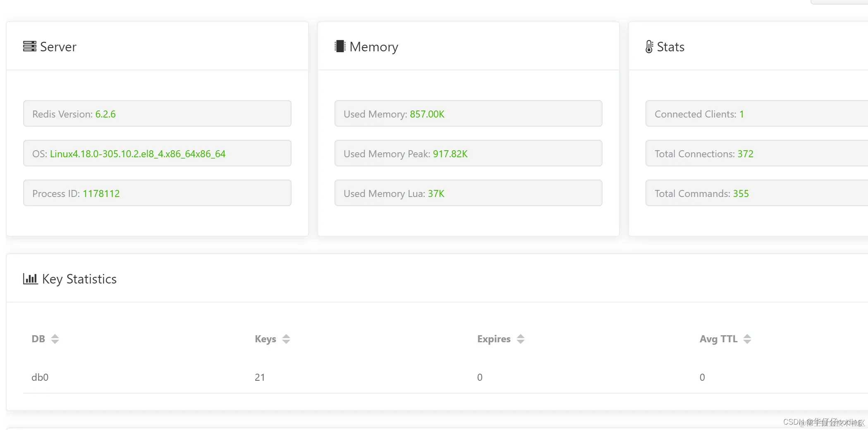Select the Used Memory Peak field
This screenshot has width=868, height=430.
click(x=468, y=153)
